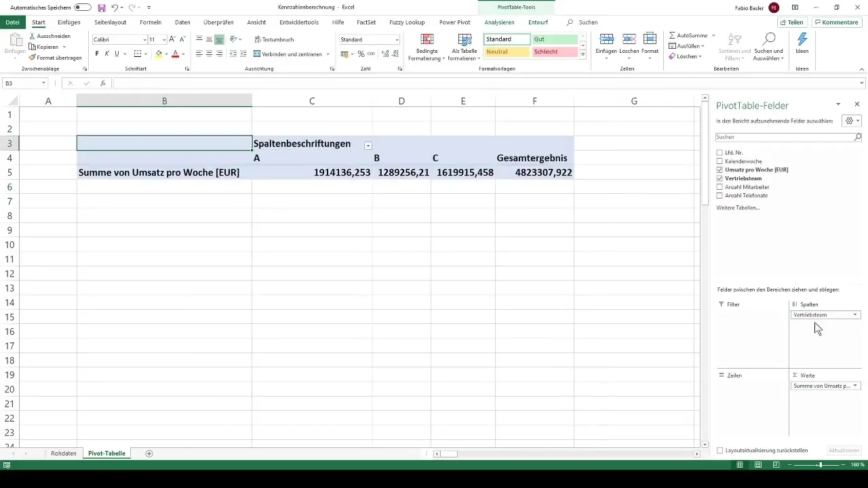The height and width of the screenshot is (488, 868).
Task: Open the PivotTable-Felder gear tools dropdown
Action: tap(850, 121)
